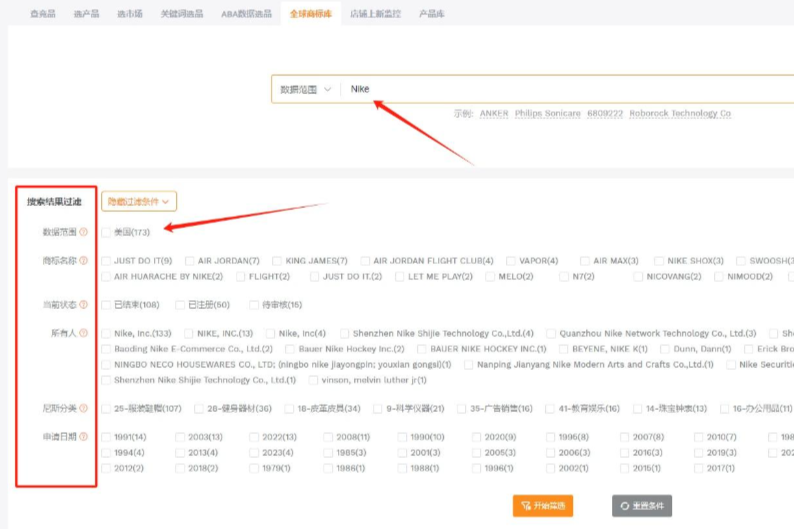This screenshot has height=529, width=794.
Task: Check the 25-服装鞋帽(107) class checkbox
Action: click(106, 409)
